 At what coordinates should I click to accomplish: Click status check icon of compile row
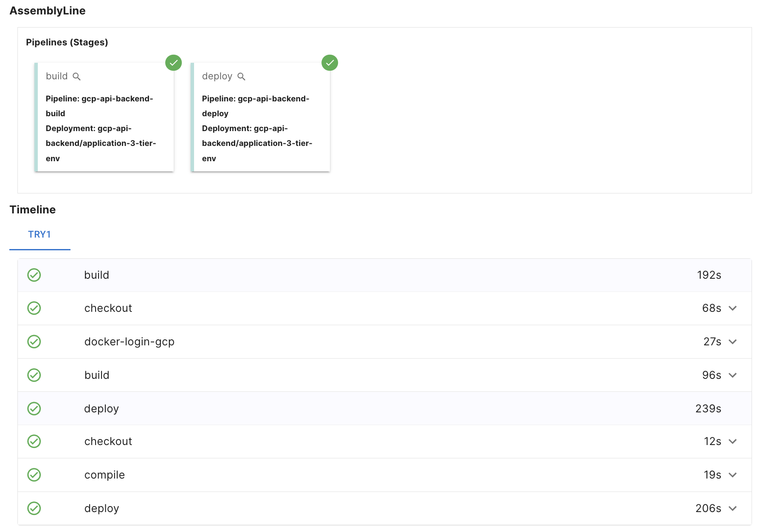34,475
